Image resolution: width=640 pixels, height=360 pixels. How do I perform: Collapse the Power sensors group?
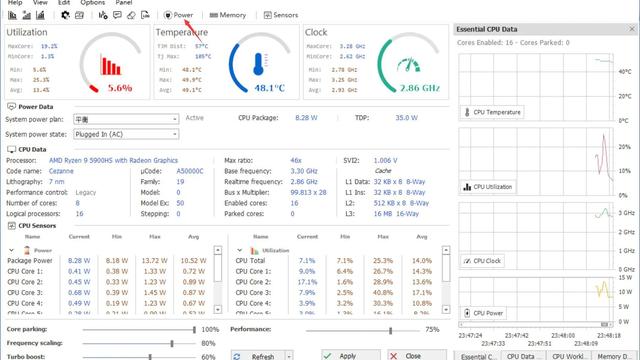pyautogui.click(x=11, y=250)
